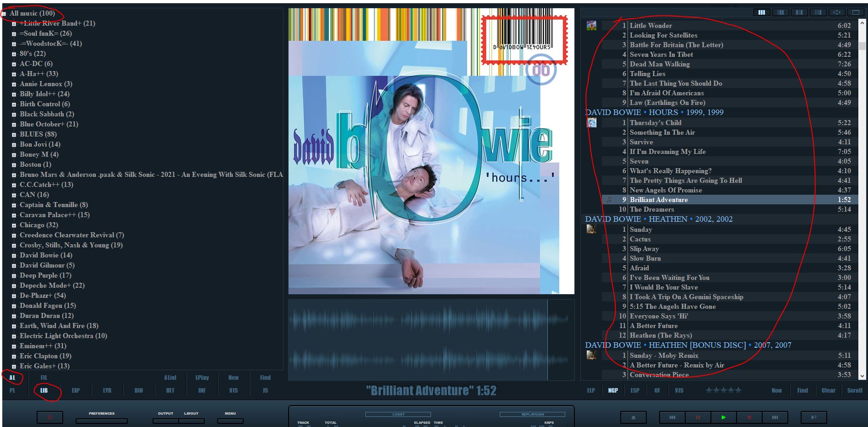
Task: Click the random playback button
Action: pyautogui.click(x=814, y=417)
